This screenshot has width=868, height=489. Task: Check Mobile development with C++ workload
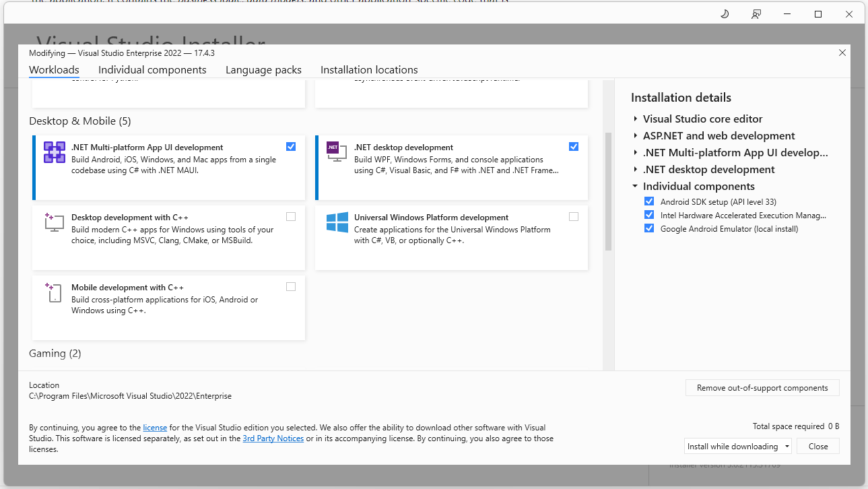click(x=291, y=286)
